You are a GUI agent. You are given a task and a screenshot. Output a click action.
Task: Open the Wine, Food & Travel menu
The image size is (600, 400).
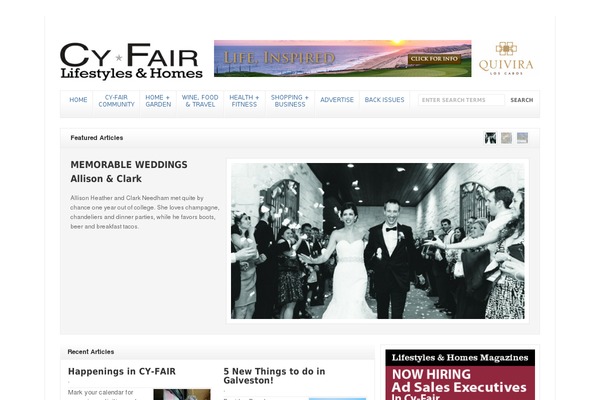pos(200,101)
